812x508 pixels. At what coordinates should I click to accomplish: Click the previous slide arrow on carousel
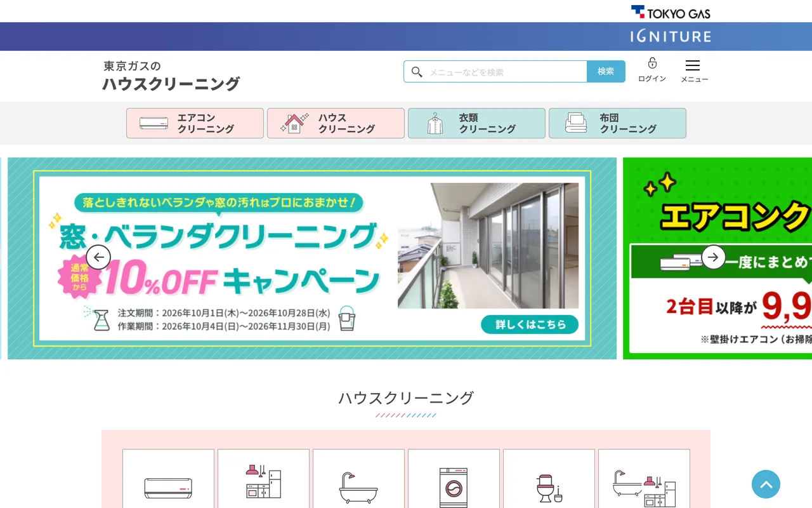[98, 257]
